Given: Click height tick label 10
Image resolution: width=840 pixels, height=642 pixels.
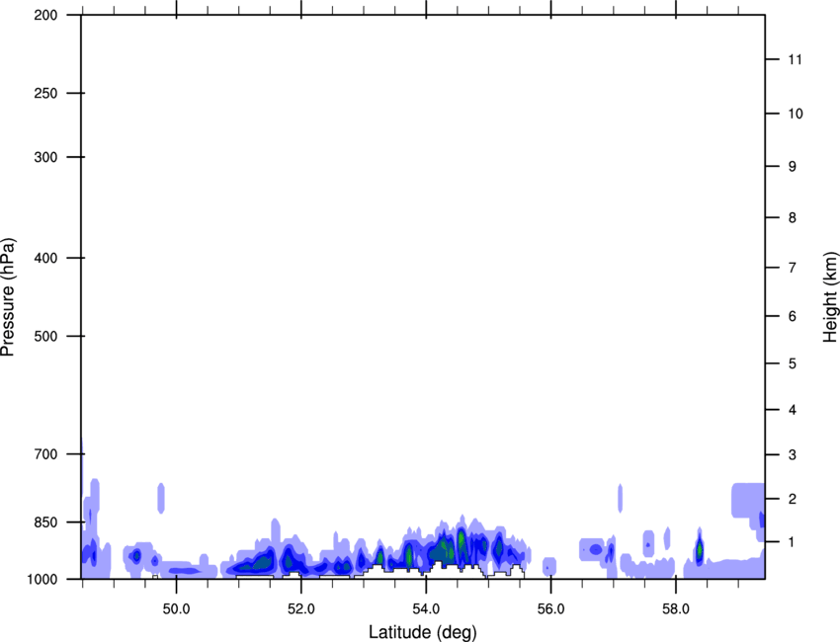Looking at the screenshot, I should [796, 114].
